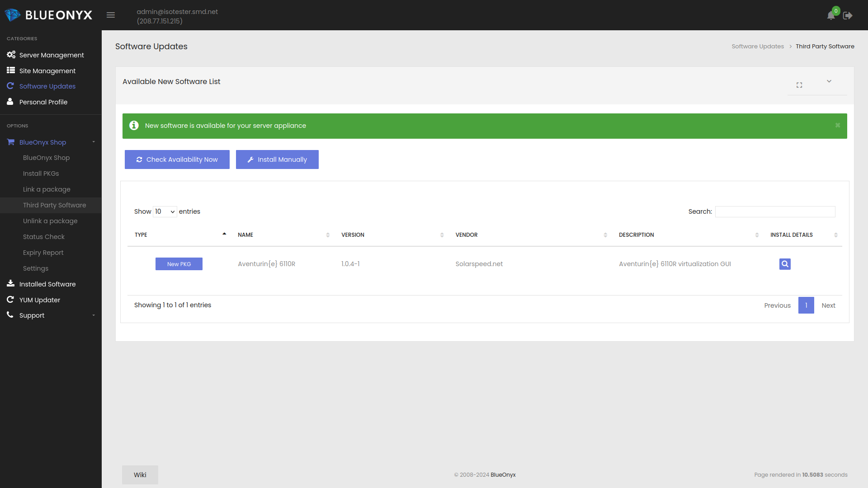The width and height of the screenshot is (868, 488).
Task: Click the BlueOnyx Shop cart icon
Action: (x=11, y=142)
